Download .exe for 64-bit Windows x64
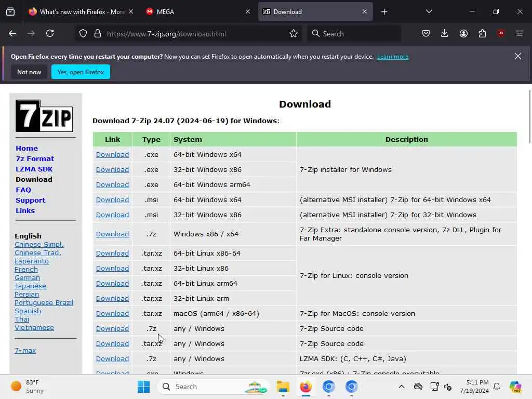 pos(112,154)
